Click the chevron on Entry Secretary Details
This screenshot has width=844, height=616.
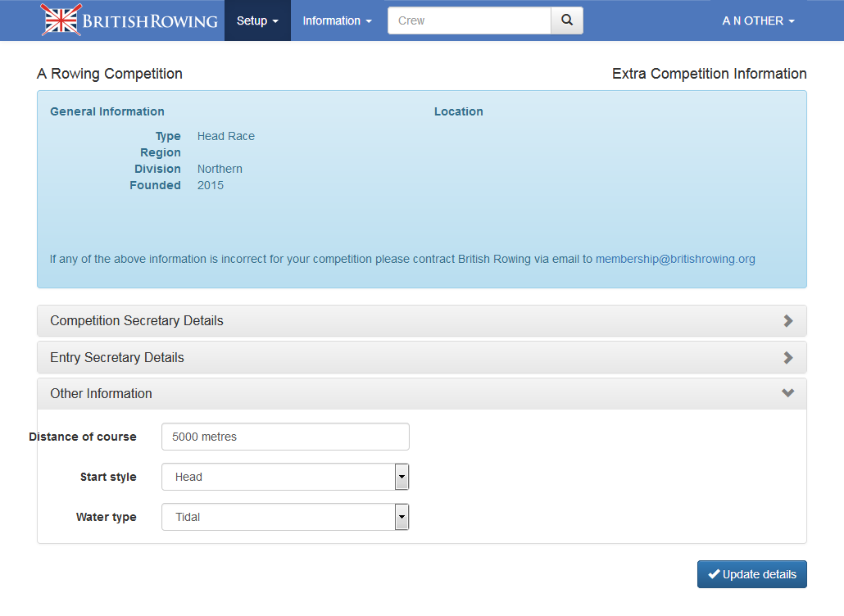tap(788, 358)
